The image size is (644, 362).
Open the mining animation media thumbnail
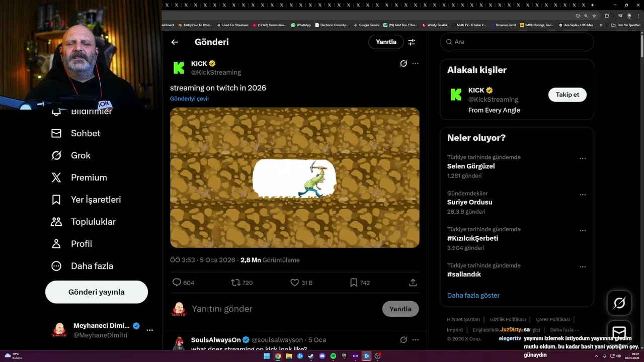point(295,177)
